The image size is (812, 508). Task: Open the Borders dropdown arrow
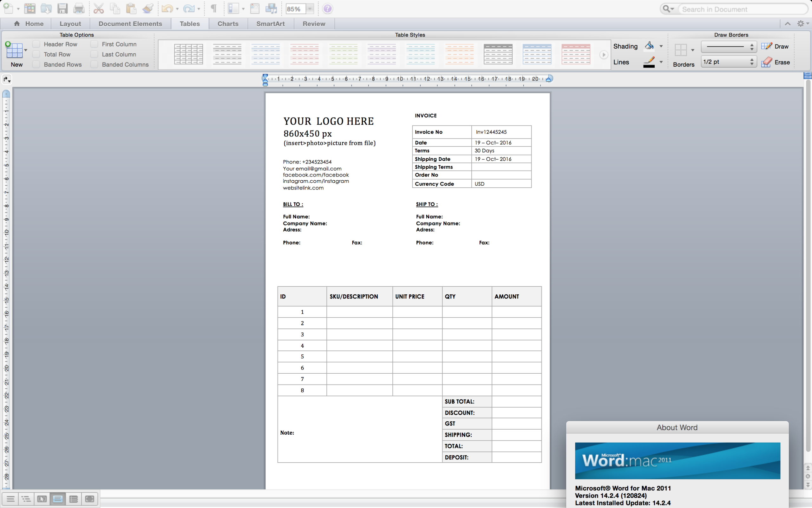coord(692,50)
